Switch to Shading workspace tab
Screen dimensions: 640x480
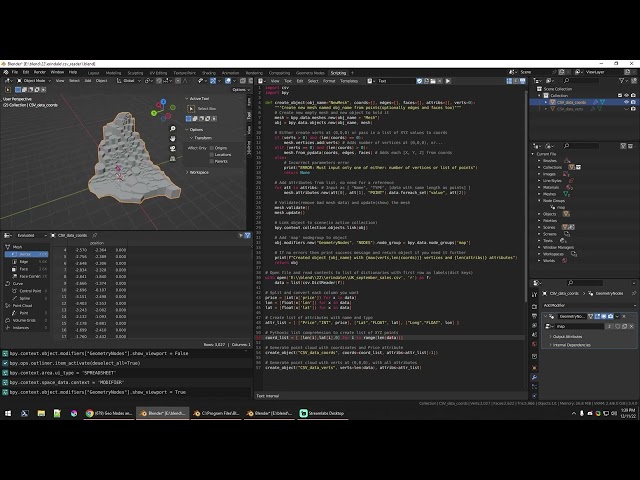pyautogui.click(x=209, y=73)
